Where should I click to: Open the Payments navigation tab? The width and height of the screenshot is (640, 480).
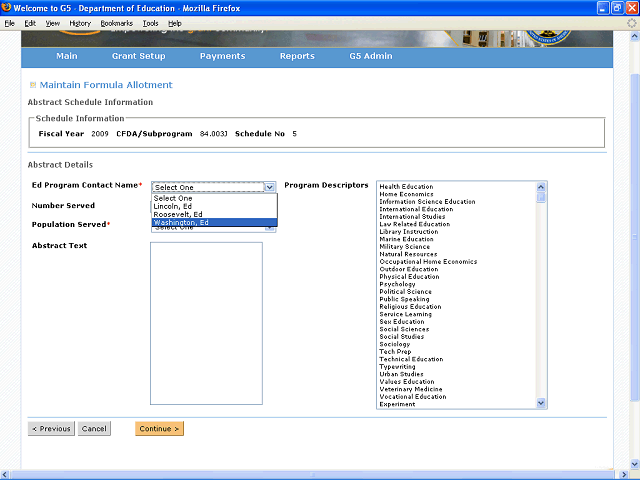pyautogui.click(x=222, y=56)
